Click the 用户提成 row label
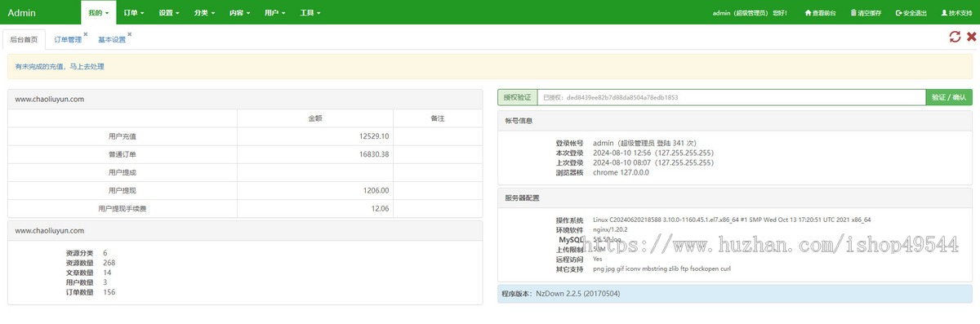 coord(122,172)
